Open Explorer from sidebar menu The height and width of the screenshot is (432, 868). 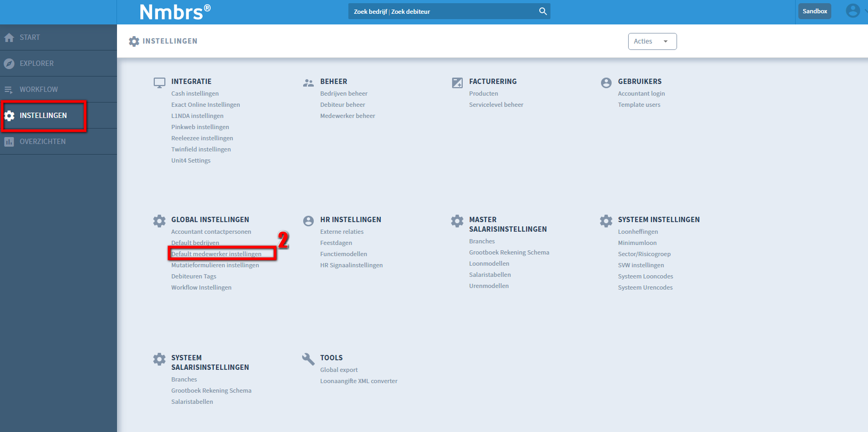point(37,63)
